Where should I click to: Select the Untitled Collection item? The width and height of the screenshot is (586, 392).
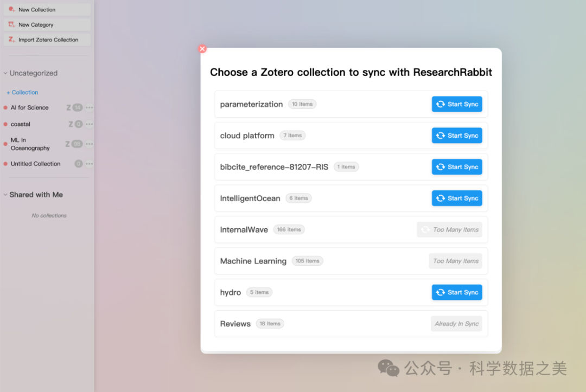pyautogui.click(x=36, y=164)
